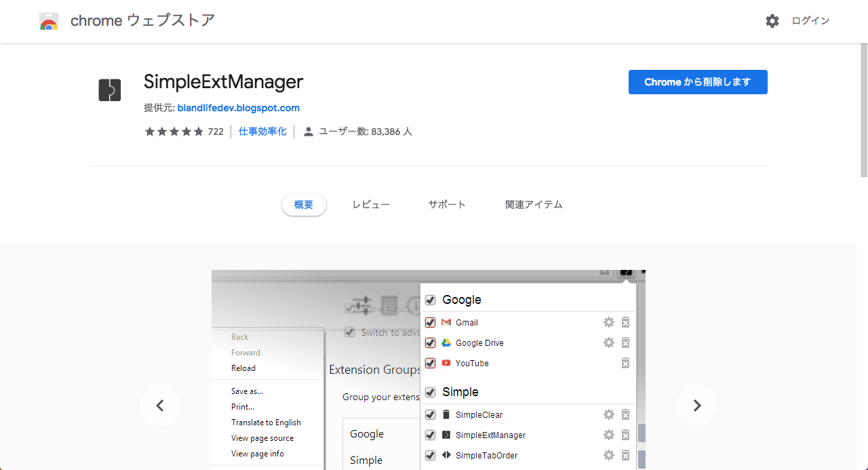Click the five-star rating icons

[174, 132]
